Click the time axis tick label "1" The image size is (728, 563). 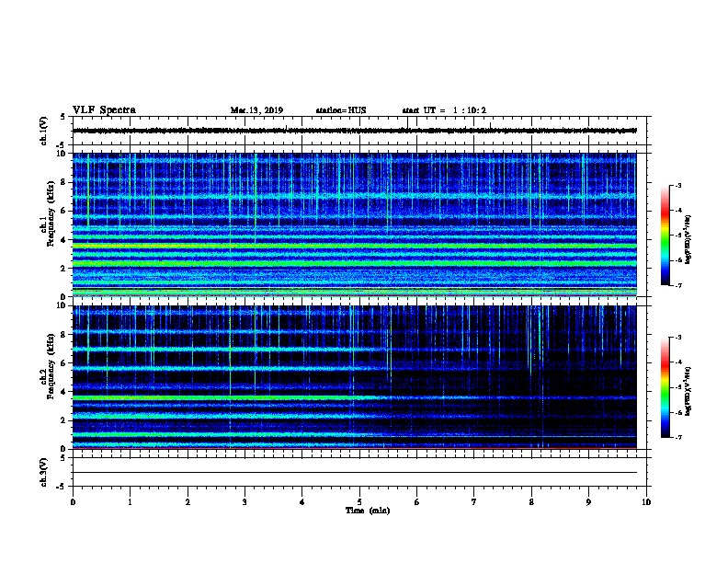pos(130,502)
